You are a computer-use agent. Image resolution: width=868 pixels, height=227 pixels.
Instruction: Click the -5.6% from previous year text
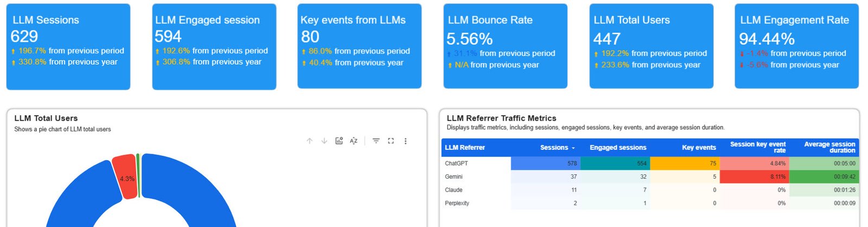793,65
